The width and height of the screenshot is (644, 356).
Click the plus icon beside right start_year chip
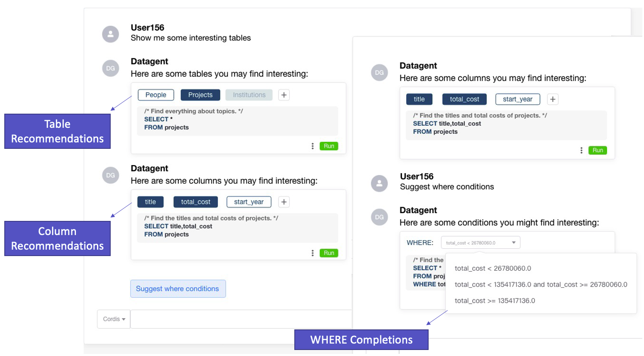coord(553,99)
